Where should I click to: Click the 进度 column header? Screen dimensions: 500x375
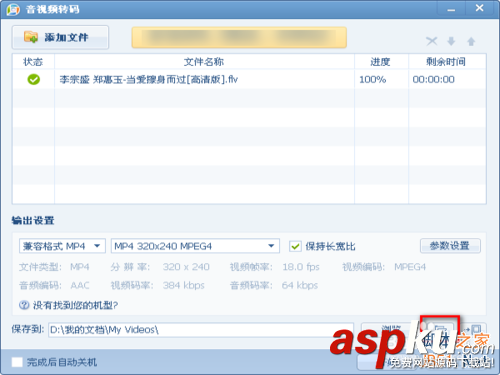click(381, 62)
